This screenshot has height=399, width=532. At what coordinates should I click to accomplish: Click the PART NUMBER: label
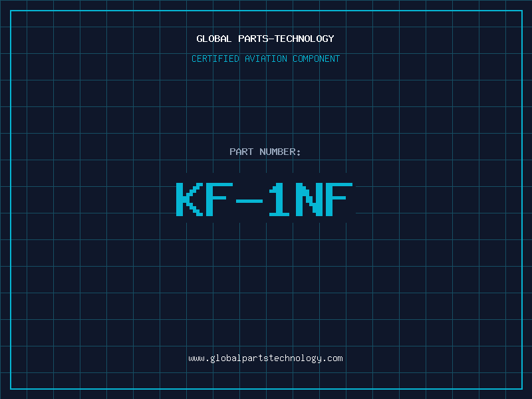tap(265, 152)
